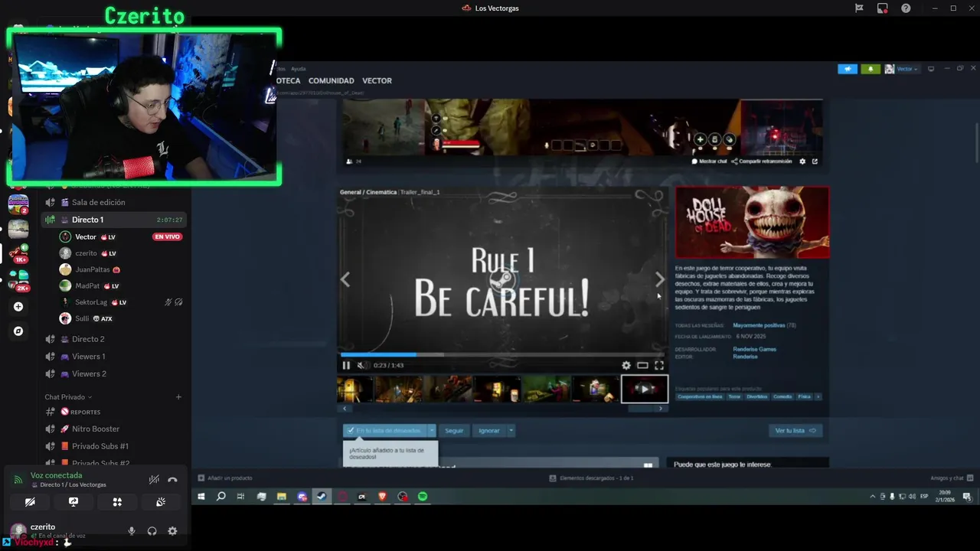Open Discord inbox icon in title bar

883,8
